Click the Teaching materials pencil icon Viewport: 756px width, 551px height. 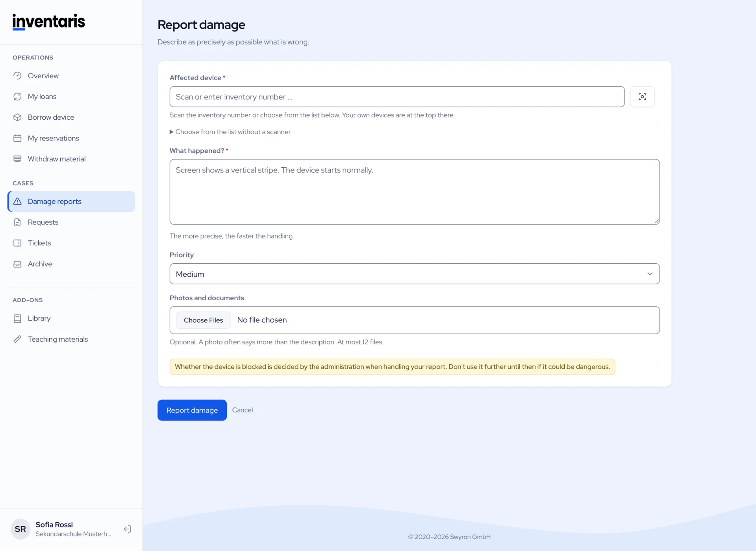point(17,339)
